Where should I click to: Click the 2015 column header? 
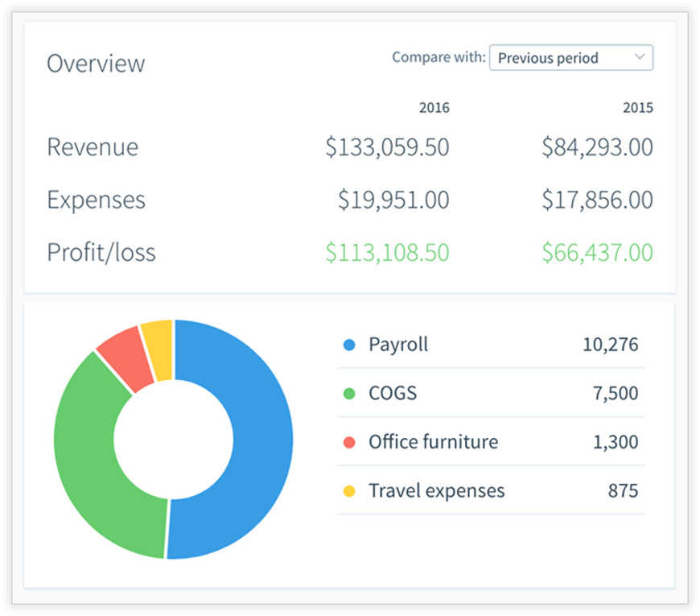click(x=638, y=108)
